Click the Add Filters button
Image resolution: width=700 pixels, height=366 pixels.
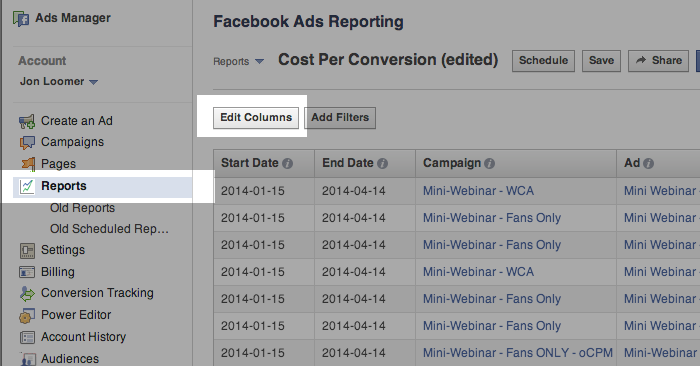pyautogui.click(x=340, y=118)
